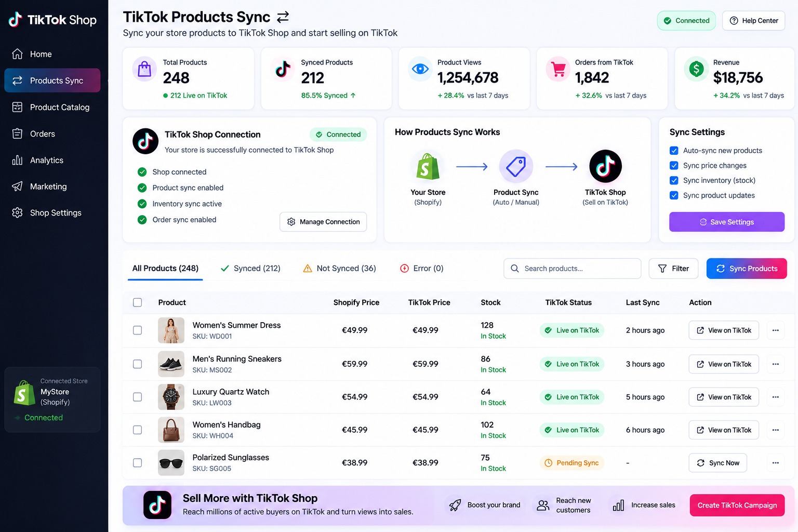Click the Polarized Sunglasses thumbnail
The width and height of the screenshot is (798, 532).
point(171,463)
